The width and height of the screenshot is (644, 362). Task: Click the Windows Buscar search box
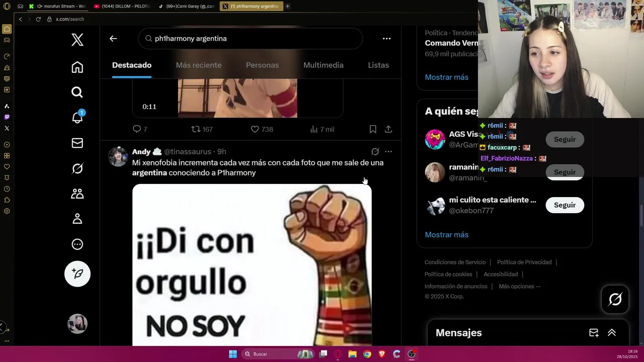pos(278,354)
